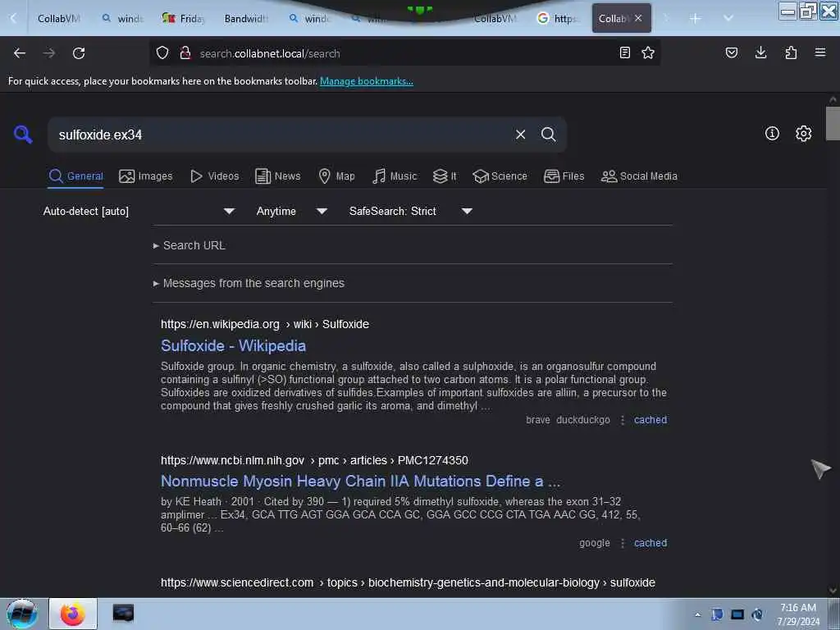Show hidden tray icons arrow
This screenshot has height=630, width=840.
click(697, 614)
